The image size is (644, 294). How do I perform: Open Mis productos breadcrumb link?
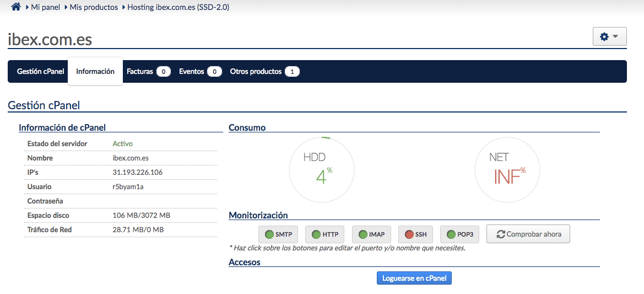[94, 7]
